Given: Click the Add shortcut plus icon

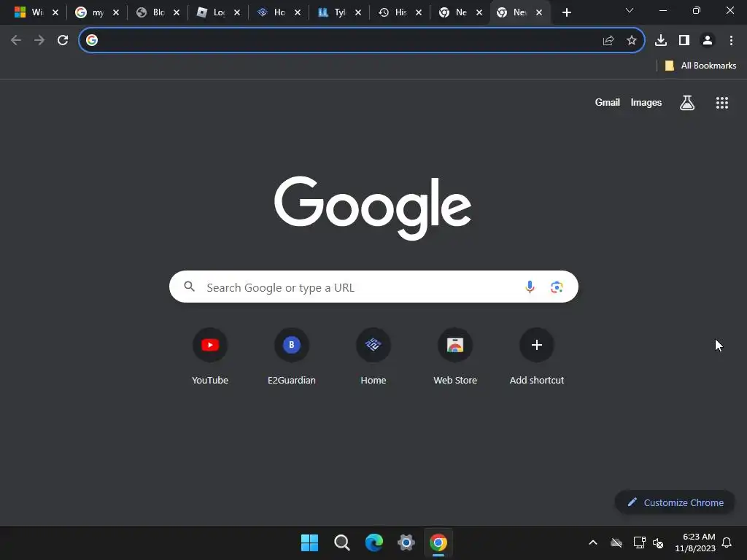Looking at the screenshot, I should [536, 345].
